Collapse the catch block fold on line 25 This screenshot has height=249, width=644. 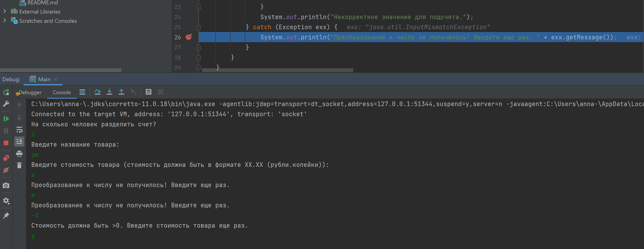pyautogui.click(x=199, y=27)
